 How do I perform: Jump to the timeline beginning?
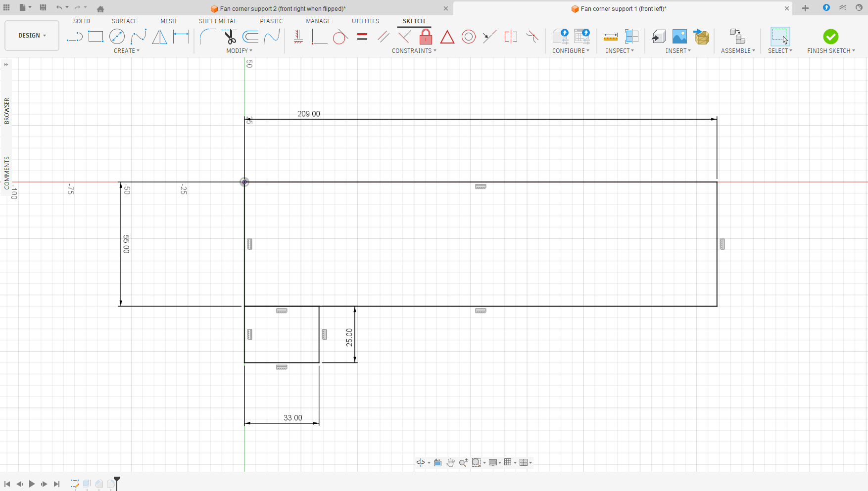(x=7, y=484)
